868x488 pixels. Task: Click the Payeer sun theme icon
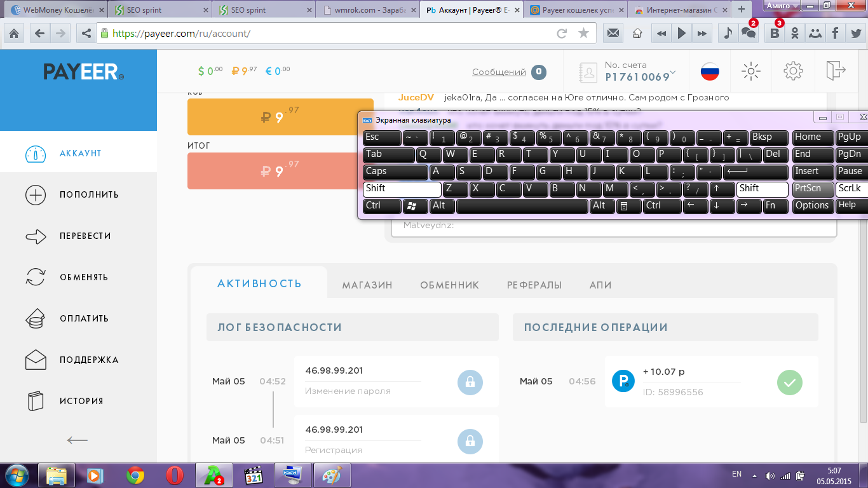(751, 71)
